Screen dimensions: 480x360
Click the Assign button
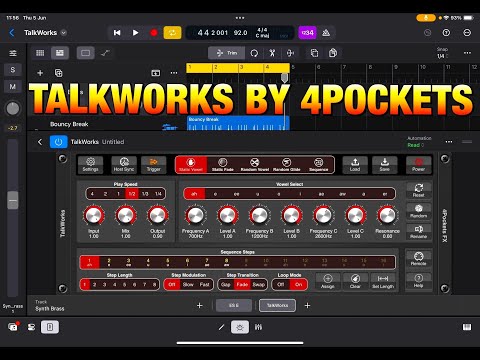click(x=328, y=281)
